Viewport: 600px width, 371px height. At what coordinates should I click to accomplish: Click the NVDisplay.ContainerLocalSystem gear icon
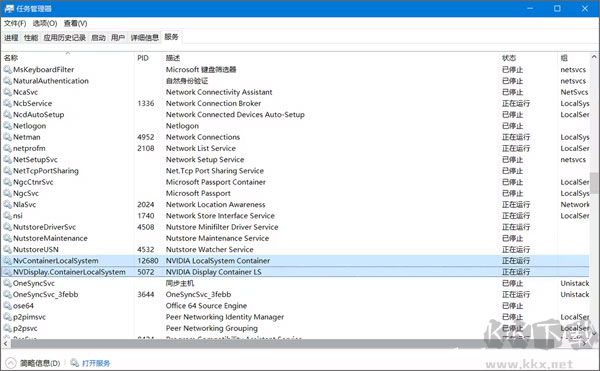[x=7, y=272]
